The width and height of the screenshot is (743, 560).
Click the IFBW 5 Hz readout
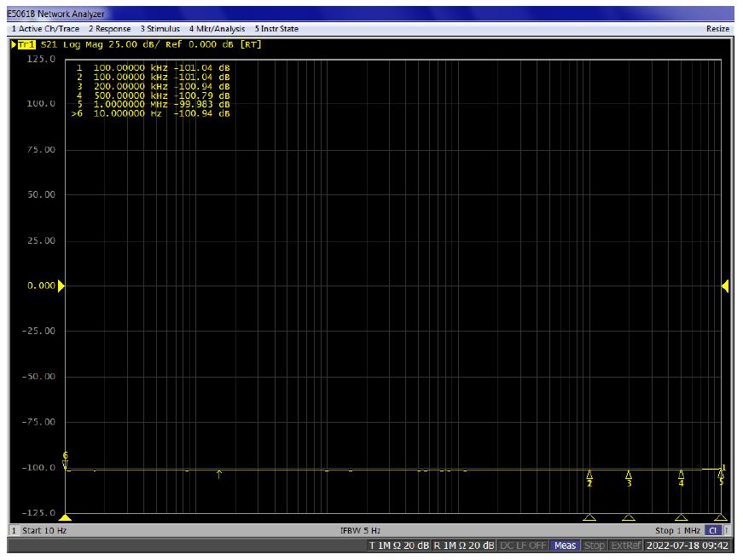pos(360,531)
